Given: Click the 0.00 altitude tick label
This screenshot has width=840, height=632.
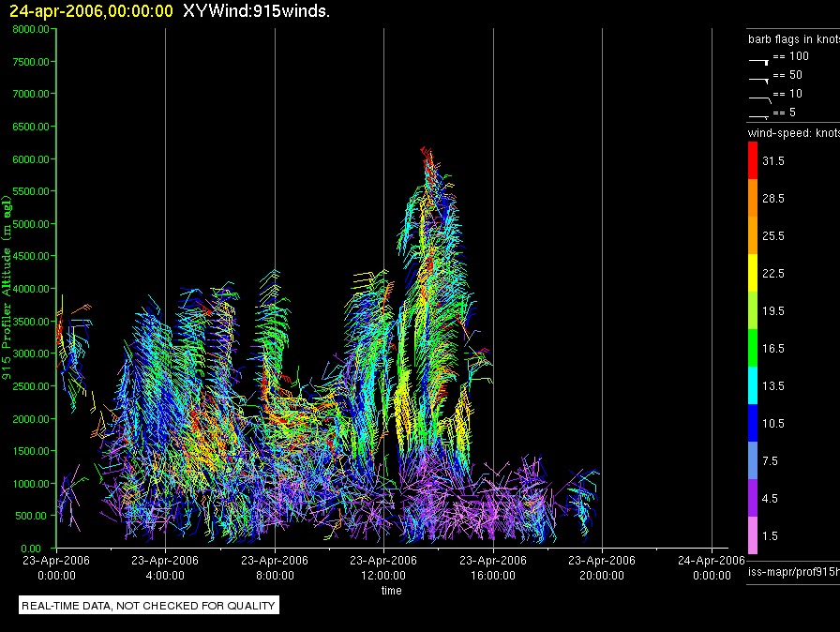Looking at the screenshot, I should click(x=31, y=549).
